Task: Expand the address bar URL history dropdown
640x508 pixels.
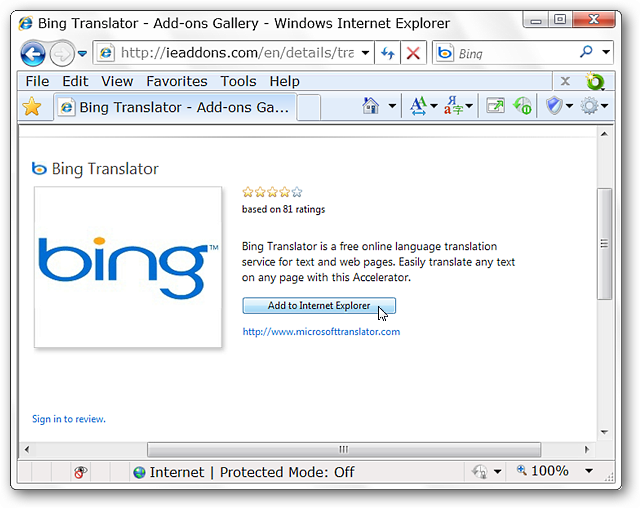Action: coord(366,53)
